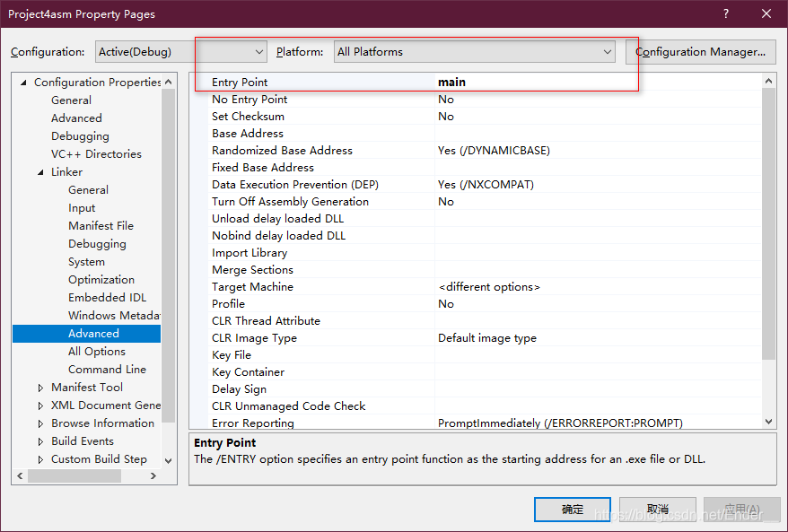Select Advanced under Configuration Properties
Screen dimensions: 788x532
[76, 118]
